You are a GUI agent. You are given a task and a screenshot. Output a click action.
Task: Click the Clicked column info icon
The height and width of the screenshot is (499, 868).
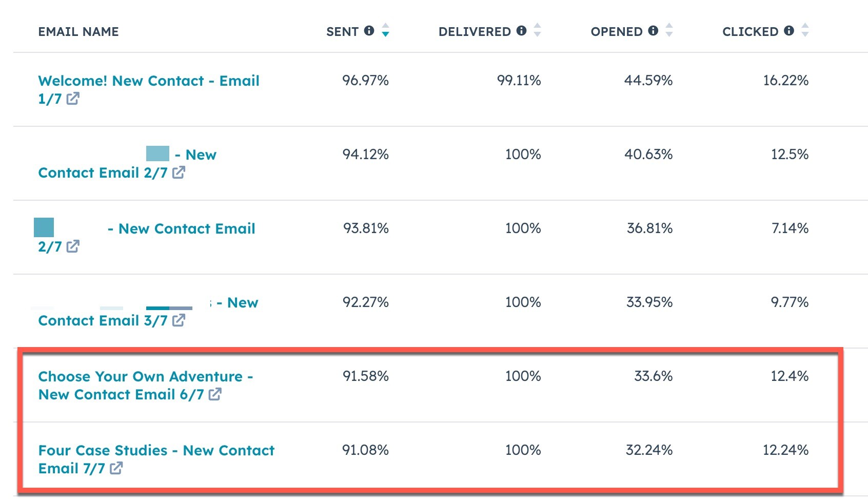789,31
